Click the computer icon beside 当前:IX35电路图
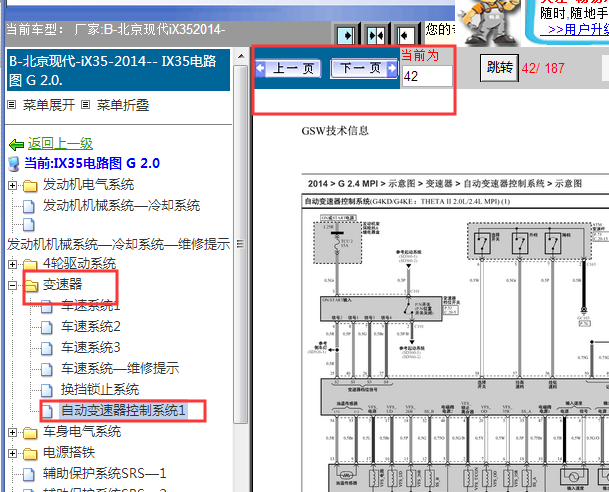609x492 pixels. coord(14,164)
